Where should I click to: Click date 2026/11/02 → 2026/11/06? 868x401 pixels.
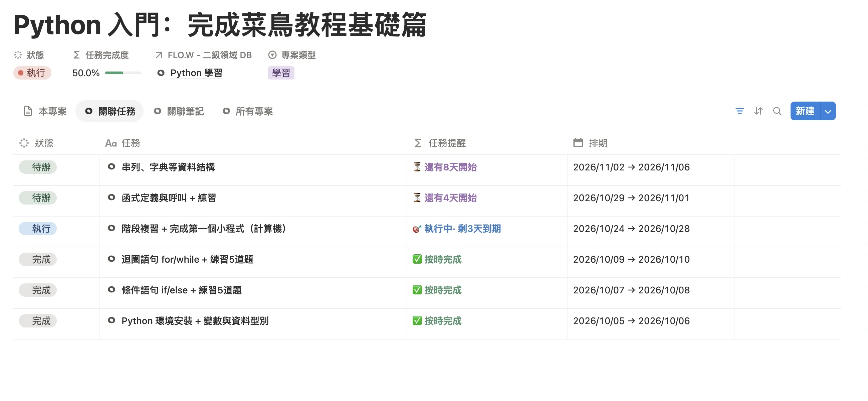point(631,167)
